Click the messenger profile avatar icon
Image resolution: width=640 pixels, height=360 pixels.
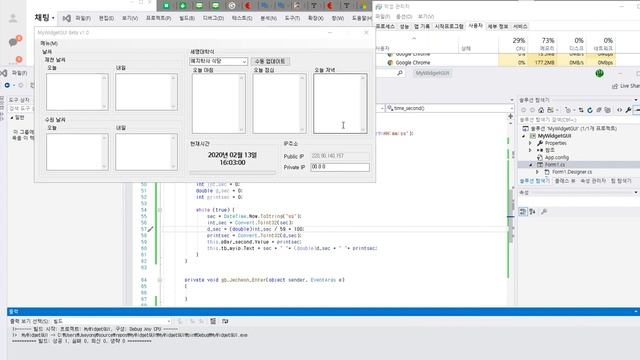click(x=13, y=18)
